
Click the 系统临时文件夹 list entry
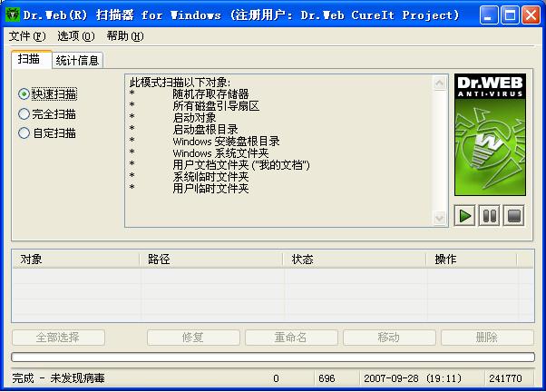click(210, 177)
